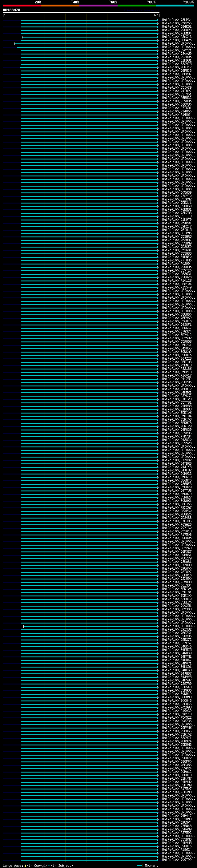Screen dimensions: 197x868
Task: Select the UniRef100_Q92005 label
Action: point(177,57)
